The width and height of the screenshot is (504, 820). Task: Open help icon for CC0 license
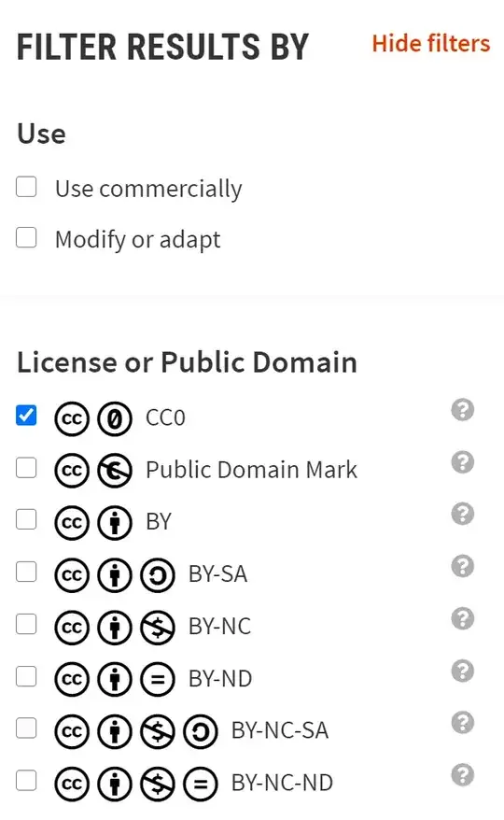[462, 409]
